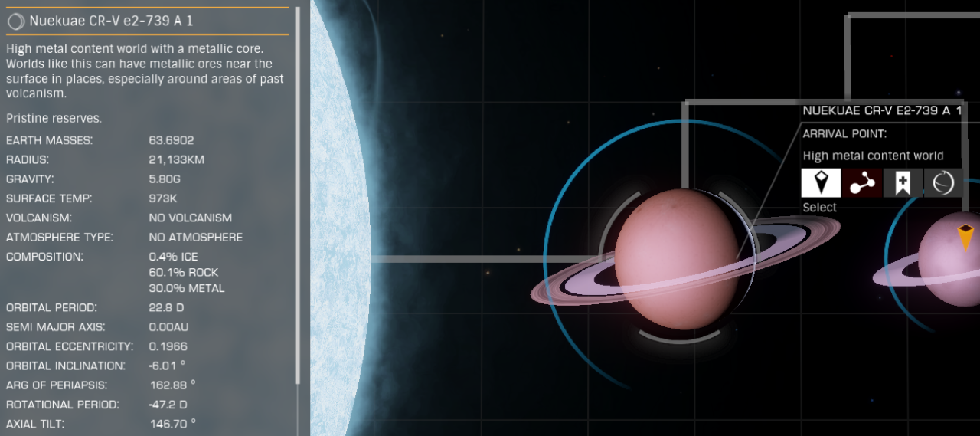Click composition entry '60.1% ROCK'
The width and height of the screenshot is (980, 436).
(184, 273)
